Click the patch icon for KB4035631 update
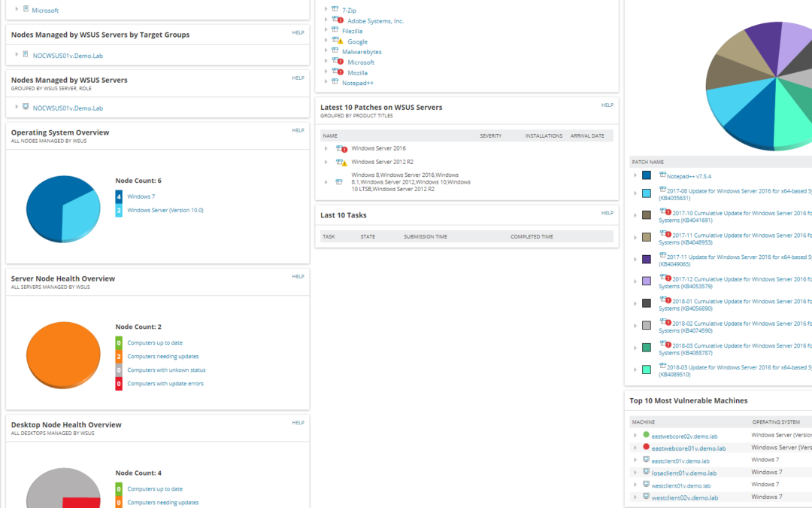The width and height of the screenshot is (812, 508). pos(662,190)
